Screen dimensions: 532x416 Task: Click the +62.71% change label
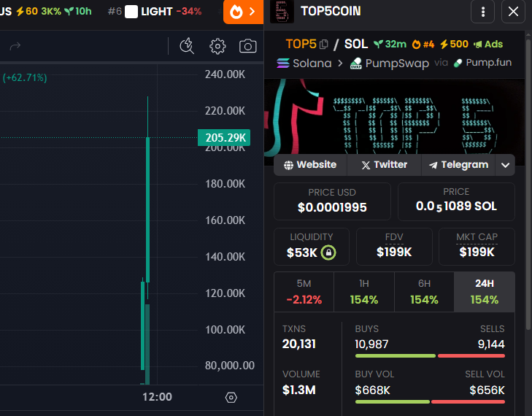click(25, 77)
